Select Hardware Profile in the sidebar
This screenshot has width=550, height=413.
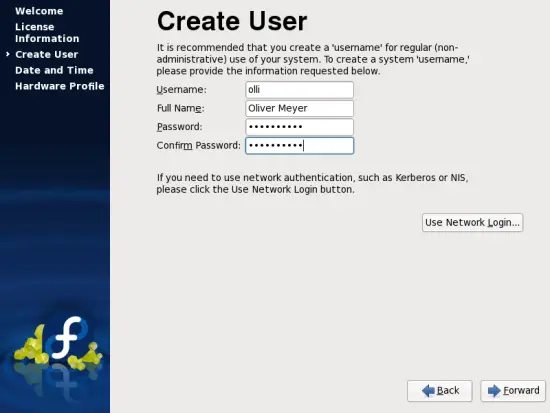tap(60, 86)
